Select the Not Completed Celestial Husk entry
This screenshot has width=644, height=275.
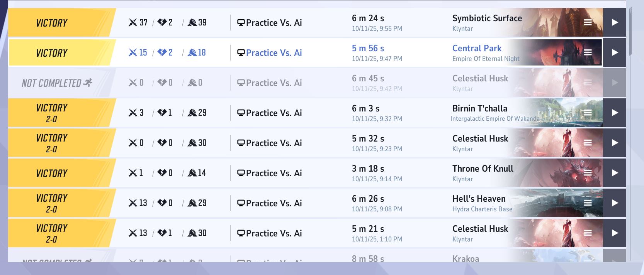305,83
